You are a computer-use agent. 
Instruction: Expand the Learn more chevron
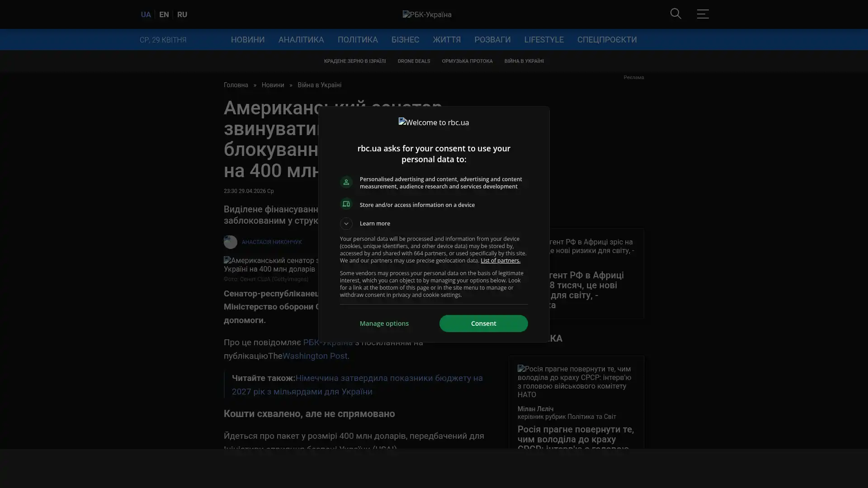346,224
